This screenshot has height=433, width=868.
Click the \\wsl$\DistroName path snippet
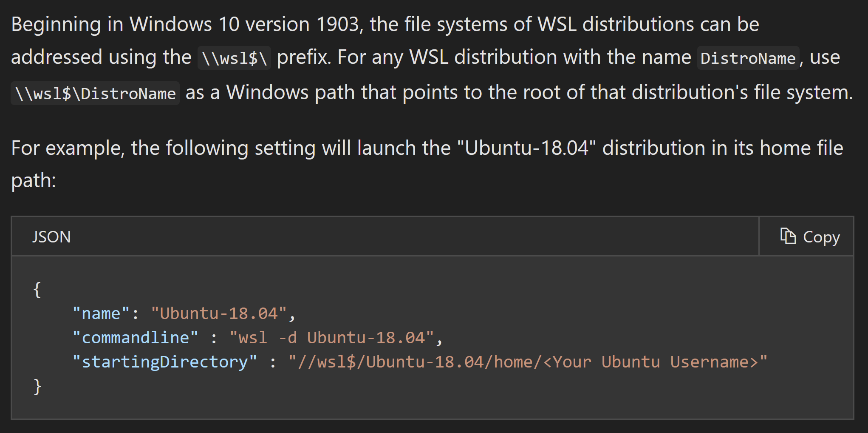click(94, 93)
